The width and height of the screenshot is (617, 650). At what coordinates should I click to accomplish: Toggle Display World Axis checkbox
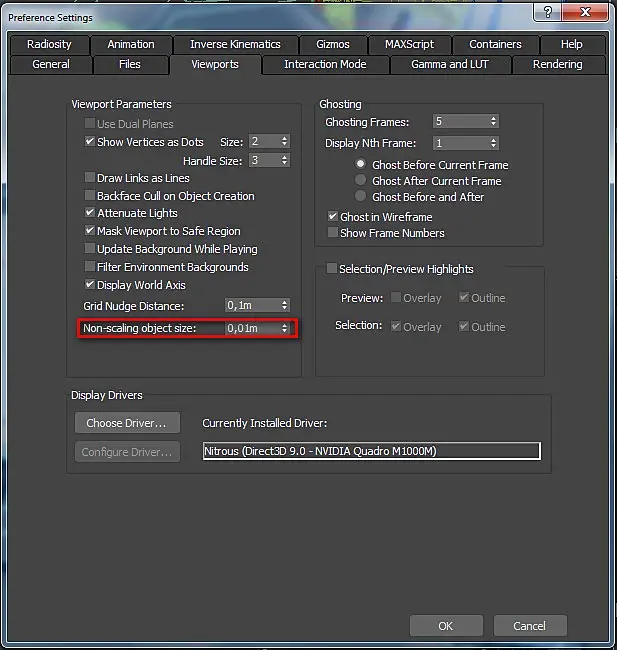coord(90,284)
